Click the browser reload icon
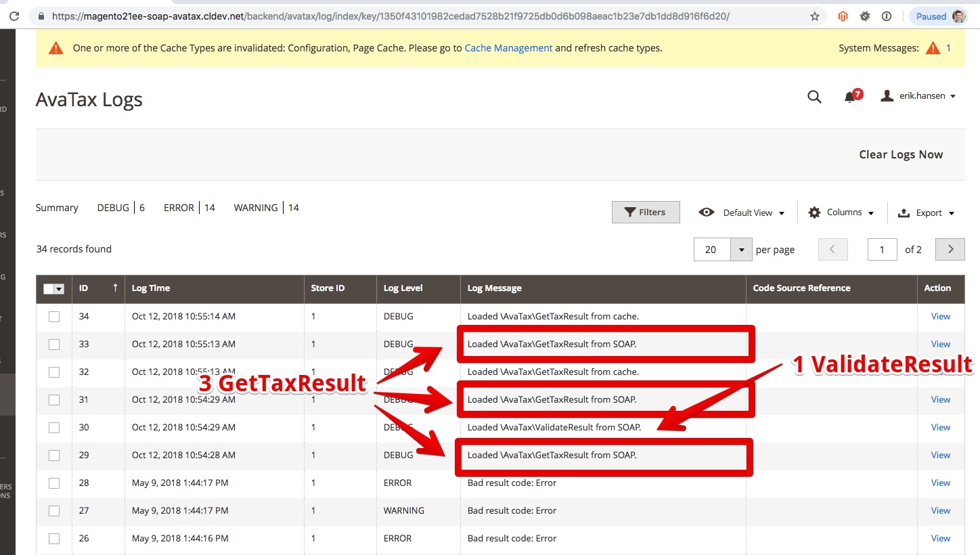 14,16
